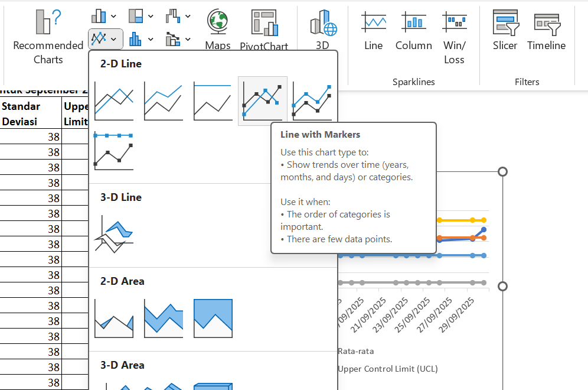The height and width of the screenshot is (390, 588).
Task: Open the Hierarchy chart dropdown
Action: 142,16
